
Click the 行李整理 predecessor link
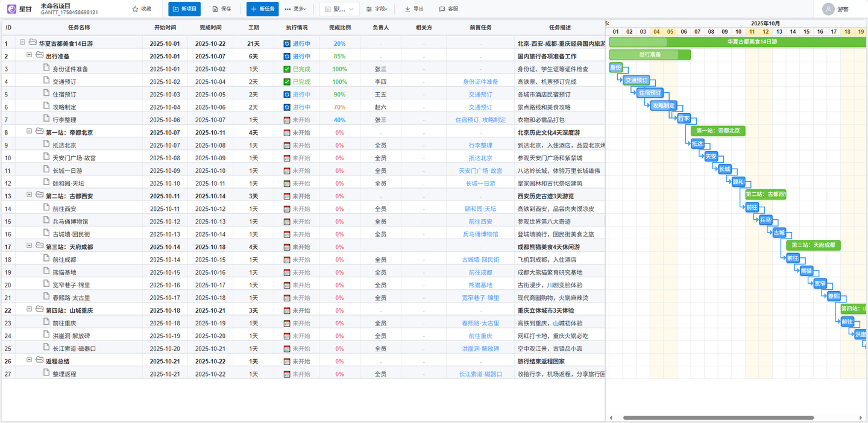[481, 144]
